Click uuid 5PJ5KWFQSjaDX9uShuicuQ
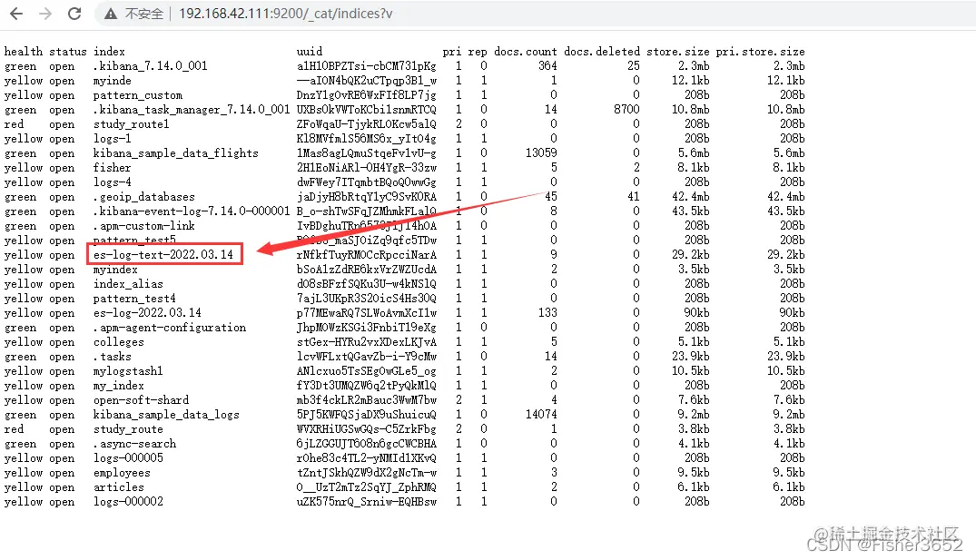Screen dimensions: 976x560 coord(367,415)
